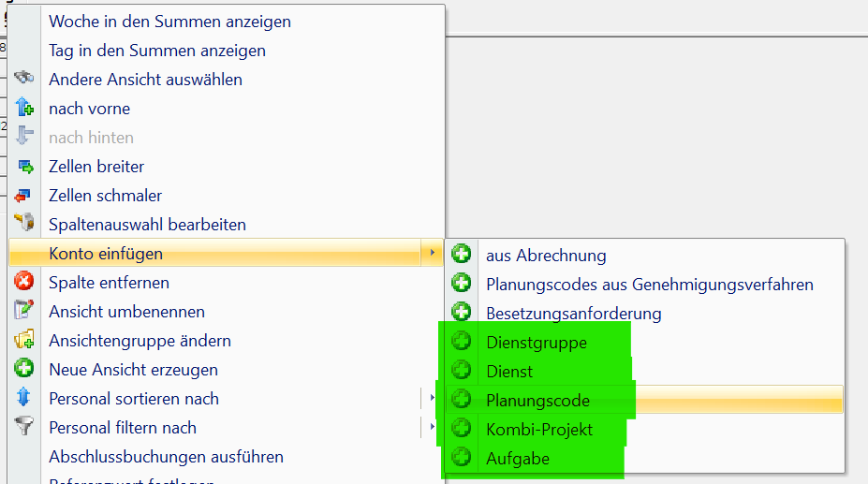
Task: Select the highlighted Planungscode entry
Action: point(537,400)
